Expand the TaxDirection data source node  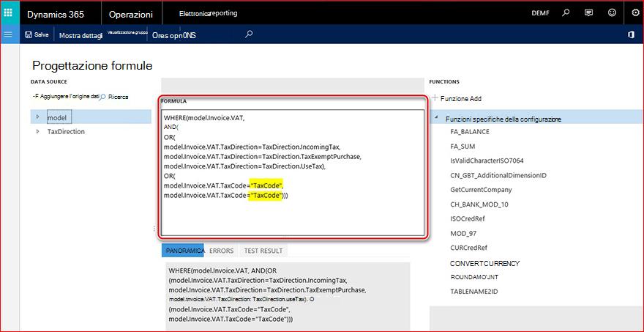(37, 132)
